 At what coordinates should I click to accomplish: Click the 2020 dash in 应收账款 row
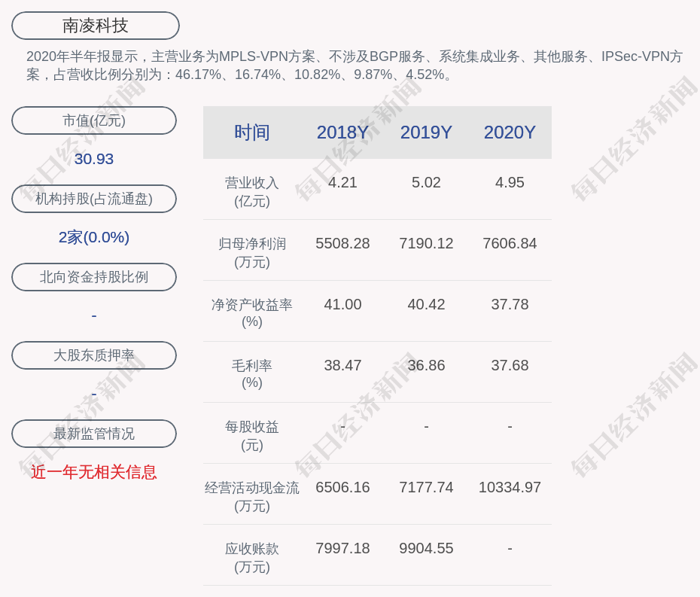(x=510, y=548)
